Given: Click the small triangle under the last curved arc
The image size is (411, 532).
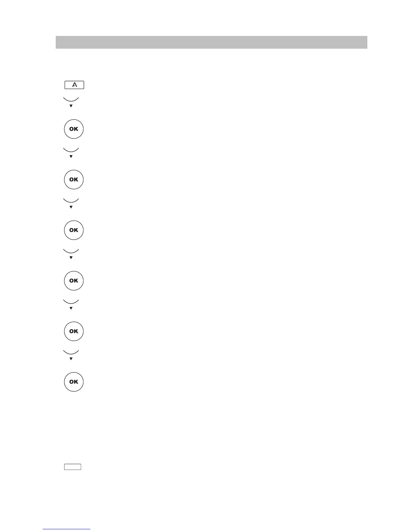Looking at the screenshot, I should 71,359.
